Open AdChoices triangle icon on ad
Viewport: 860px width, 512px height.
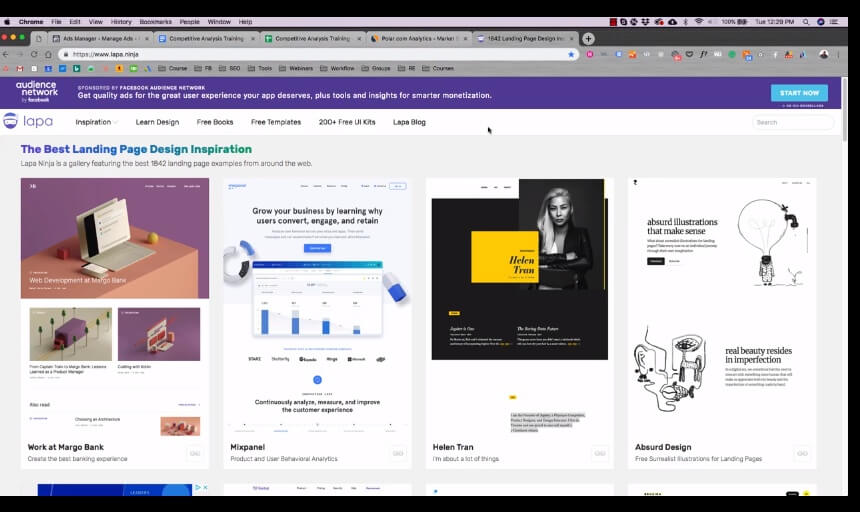click(198, 487)
